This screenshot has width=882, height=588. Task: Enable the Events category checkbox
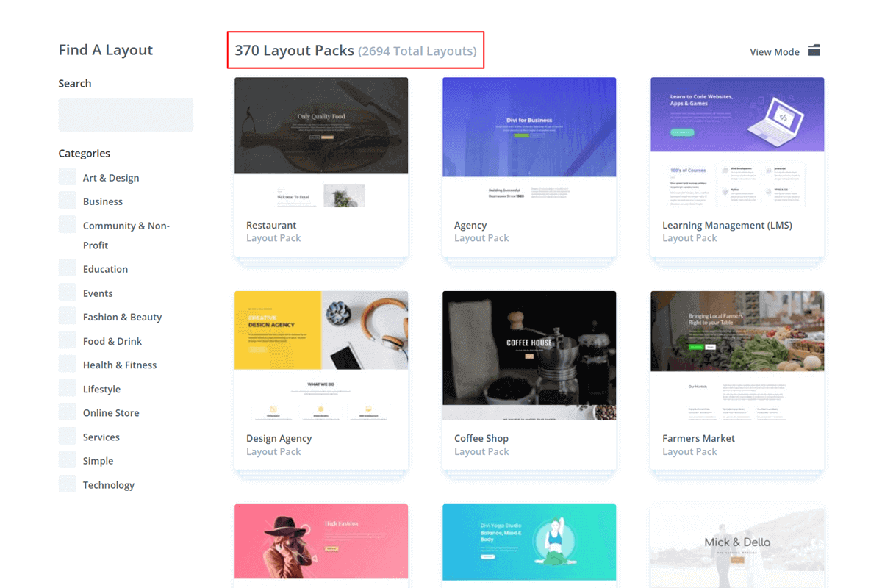pos(67,292)
